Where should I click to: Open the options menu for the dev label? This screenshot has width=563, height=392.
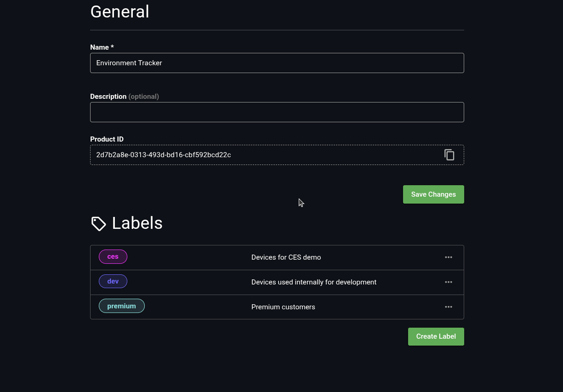(448, 282)
